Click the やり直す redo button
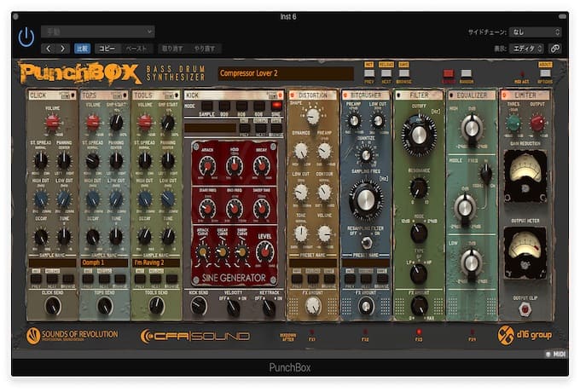 205,49
